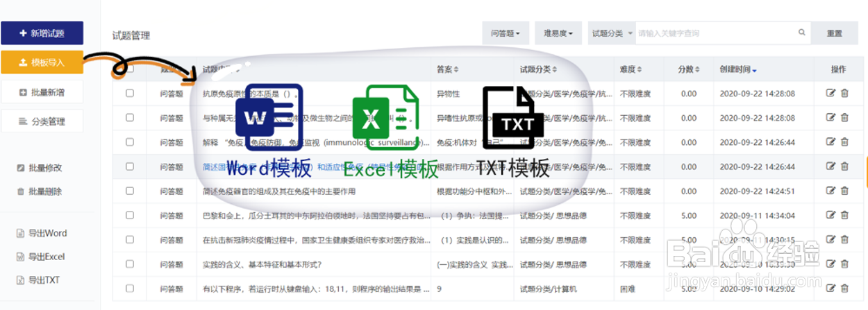The image size is (868, 310).
Task: Delete the 在抗击新冠肺炎 question row
Action: tap(844, 240)
